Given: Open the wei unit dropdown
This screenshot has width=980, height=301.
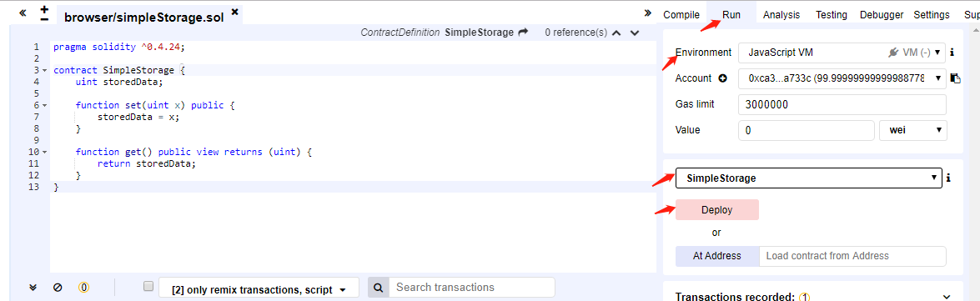Looking at the screenshot, I should click(913, 131).
